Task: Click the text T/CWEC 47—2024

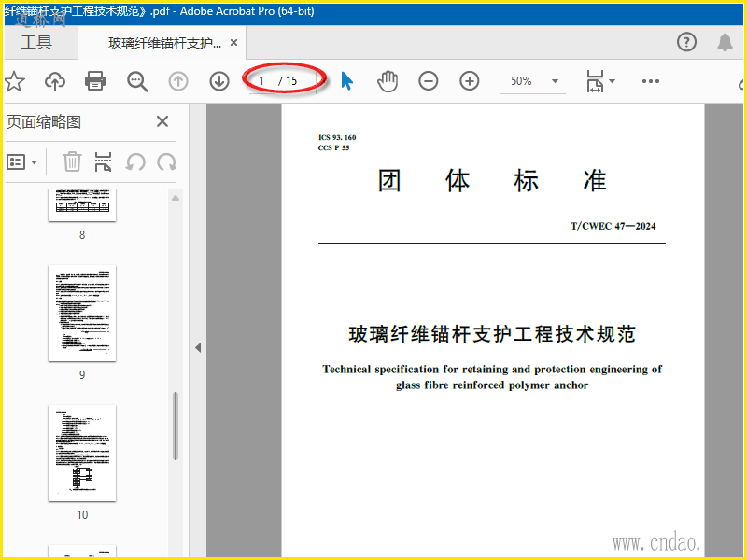Action: click(x=613, y=226)
